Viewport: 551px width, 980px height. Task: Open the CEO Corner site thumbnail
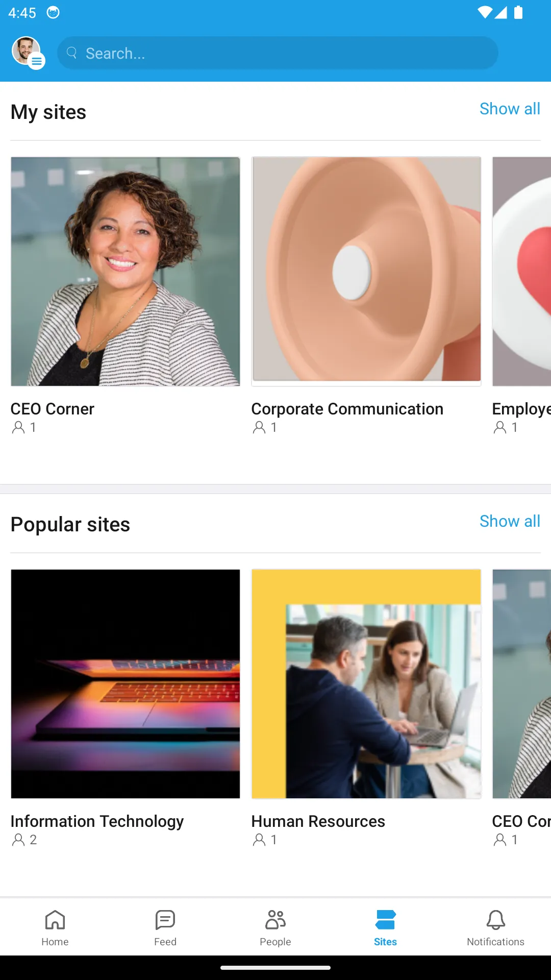coord(126,272)
